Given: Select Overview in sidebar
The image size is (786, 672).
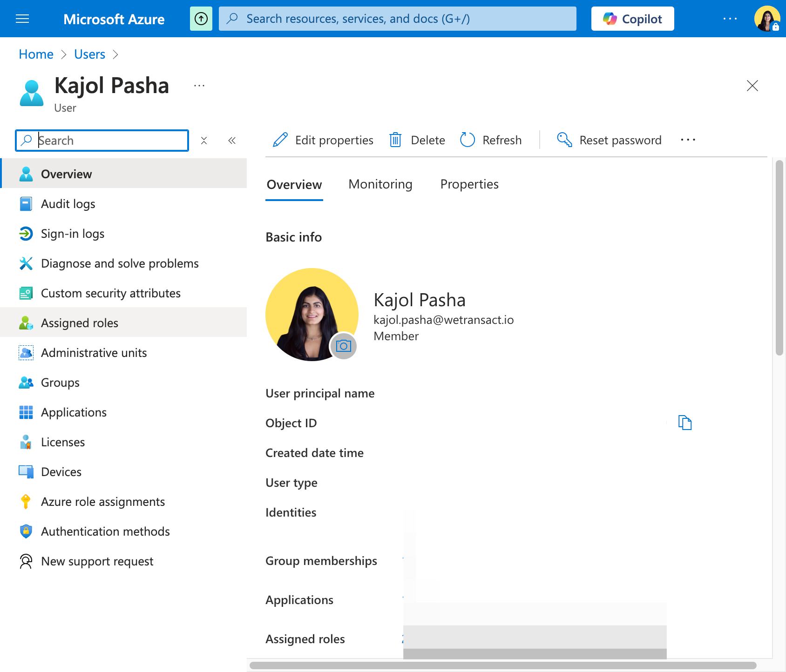Looking at the screenshot, I should click(x=123, y=174).
